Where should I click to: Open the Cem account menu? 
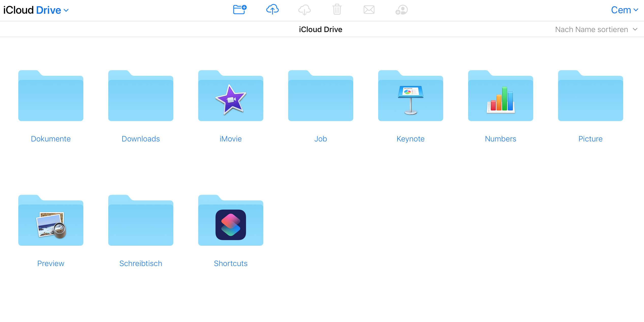624,10
